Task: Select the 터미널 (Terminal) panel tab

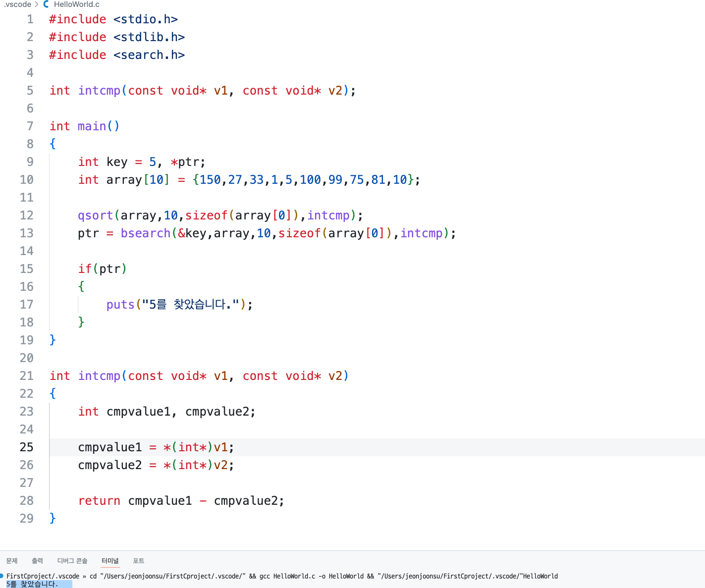Action: pyautogui.click(x=110, y=561)
